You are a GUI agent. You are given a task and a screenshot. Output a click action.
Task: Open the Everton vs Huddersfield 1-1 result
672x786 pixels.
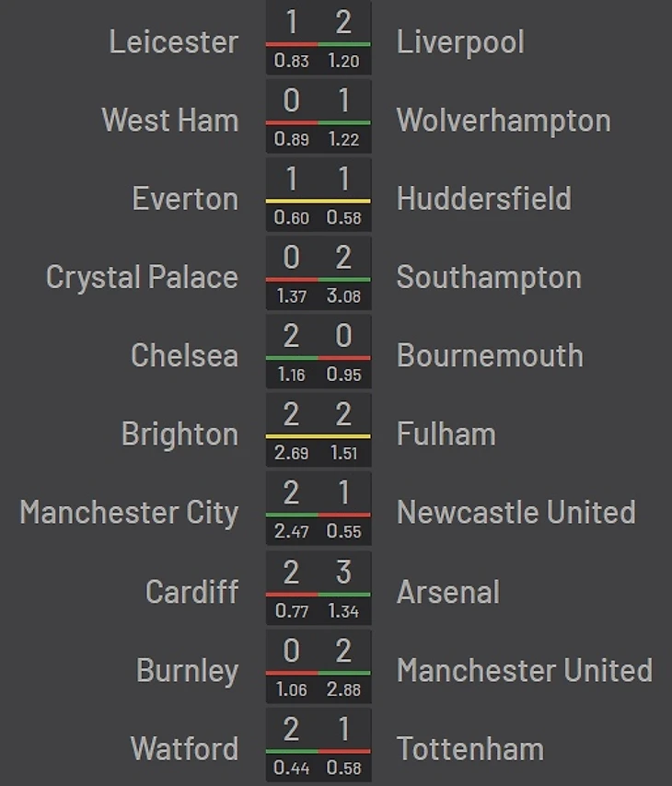coord(319,195)
